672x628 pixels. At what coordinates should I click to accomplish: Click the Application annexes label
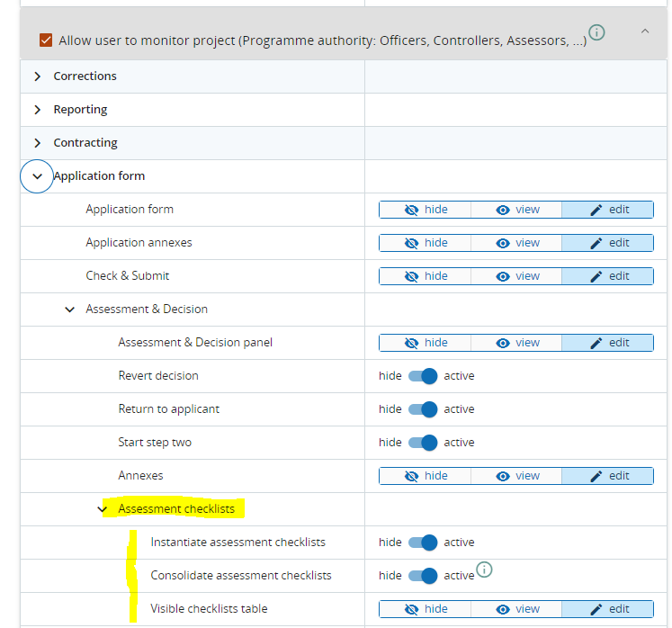[139, 243]
